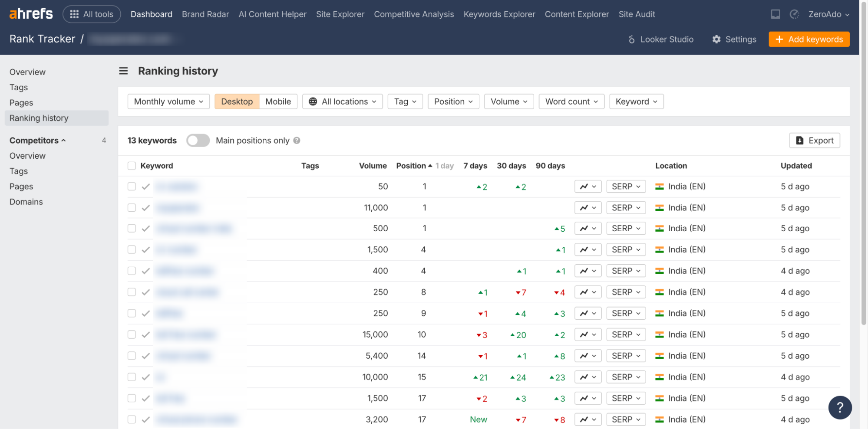Open Looker Studio integration
The height and width of the screenshot is (429, 868).
(661, 39)
